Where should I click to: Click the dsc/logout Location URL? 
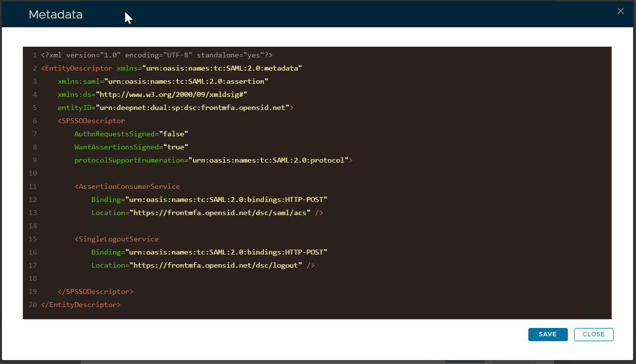(x=216, y=265)
